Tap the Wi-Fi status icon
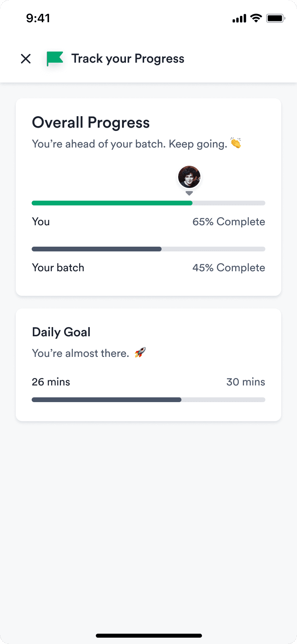297x644 pixels. click(256, 18)
